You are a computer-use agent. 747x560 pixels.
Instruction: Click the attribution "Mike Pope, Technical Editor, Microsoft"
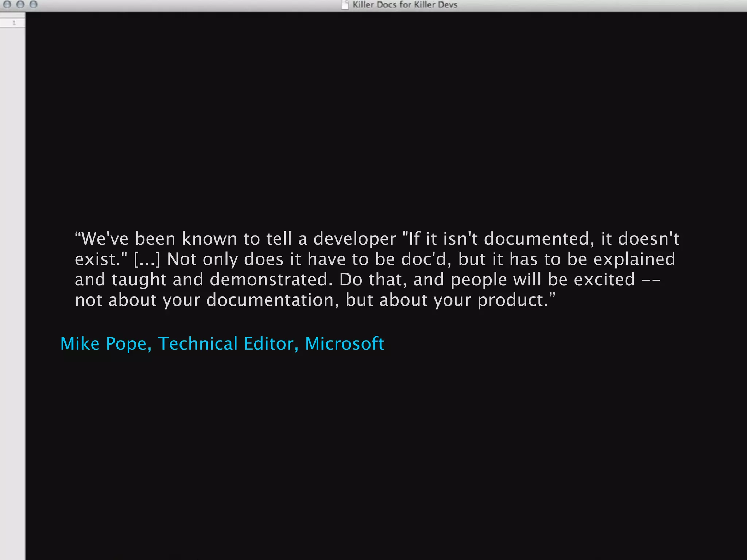(222, 344)
